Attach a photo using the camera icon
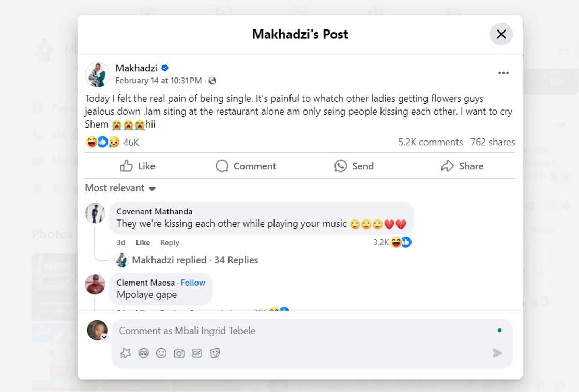Image resolution: width=579 pixels, height=392 pixels. point(179,353)
